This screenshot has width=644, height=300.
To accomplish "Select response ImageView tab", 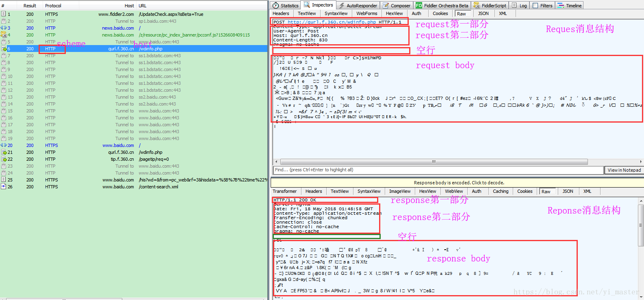I will [400, 191].
